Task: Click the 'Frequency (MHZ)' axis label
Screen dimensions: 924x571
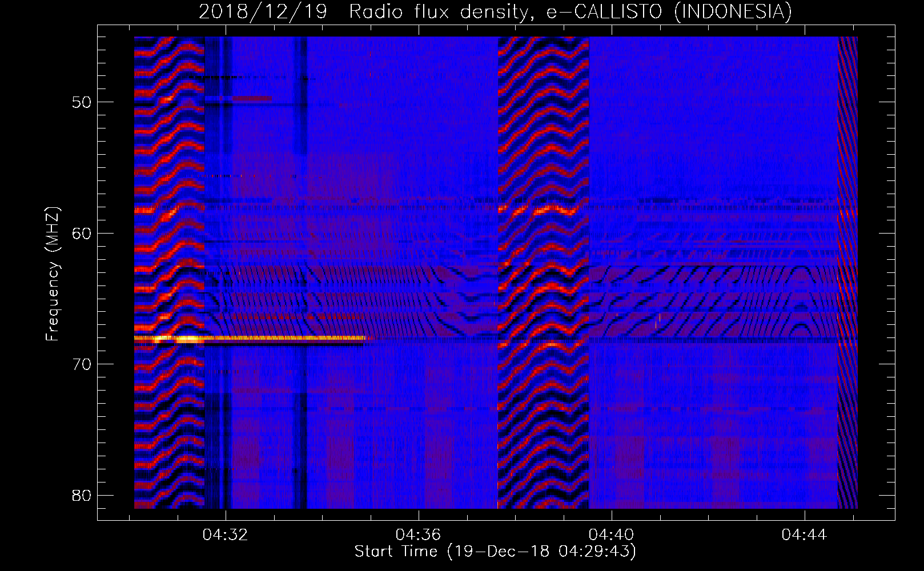Action: (x=53, y=274)
